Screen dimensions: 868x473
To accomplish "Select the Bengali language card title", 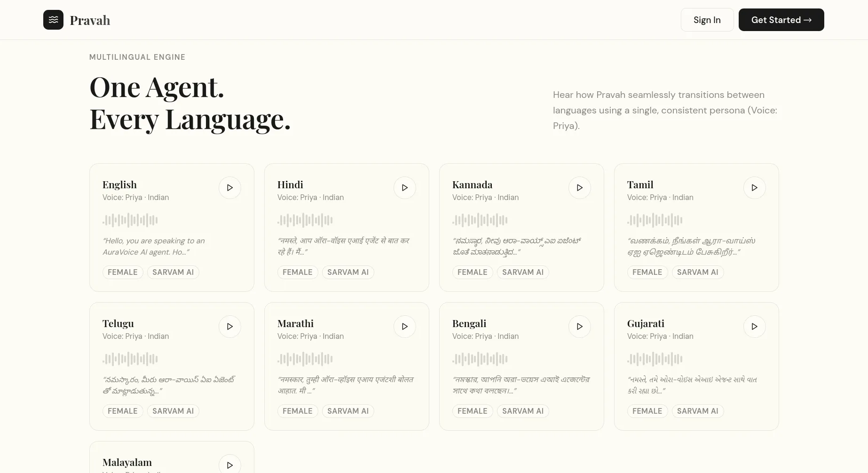I will click(x=469, y=323).
